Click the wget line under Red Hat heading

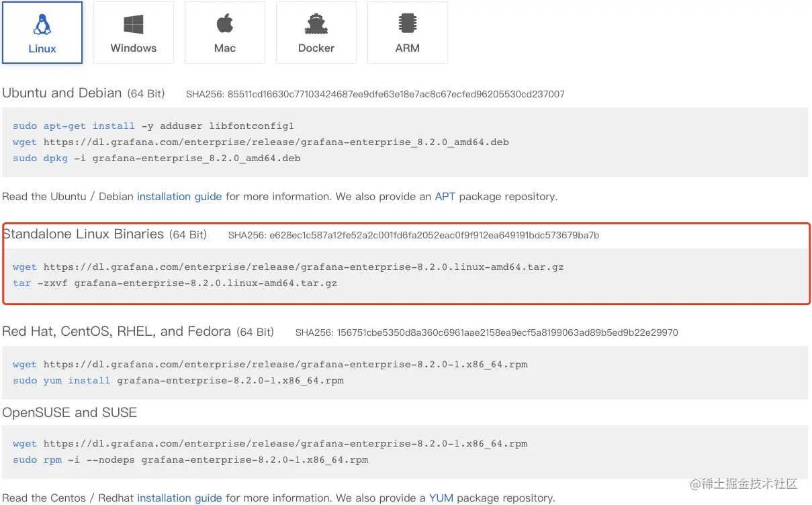(270, 364)
